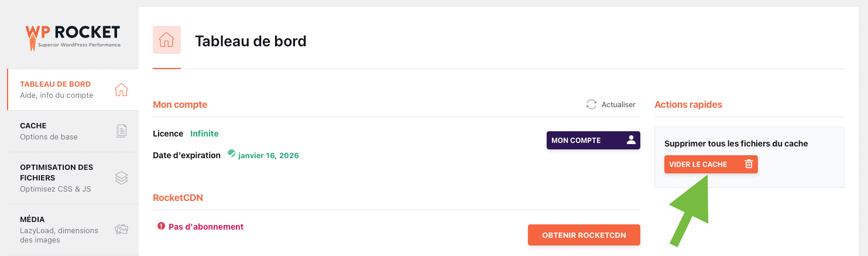Viewport: 868px width, 256px height.
Task: Select the sidebar home icon for Tableau de bord
Action: point(121,90)
